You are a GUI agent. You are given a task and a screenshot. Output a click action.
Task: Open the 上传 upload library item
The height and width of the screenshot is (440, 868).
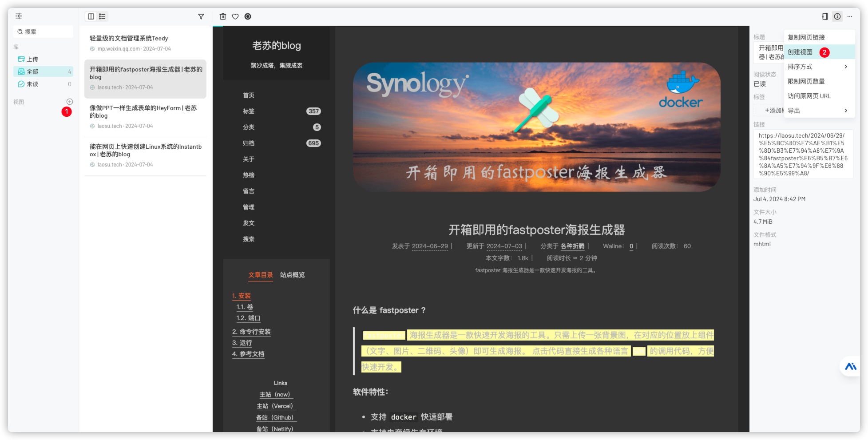44,59
